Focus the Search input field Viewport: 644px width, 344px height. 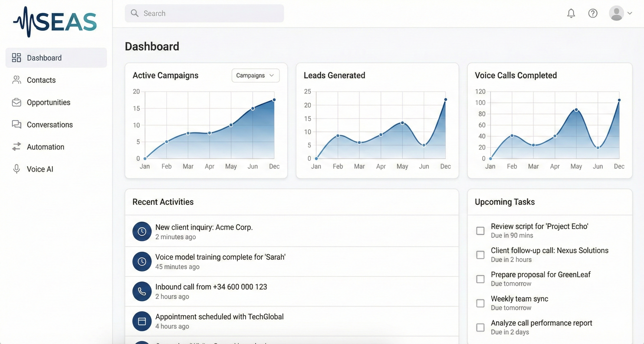210,13
